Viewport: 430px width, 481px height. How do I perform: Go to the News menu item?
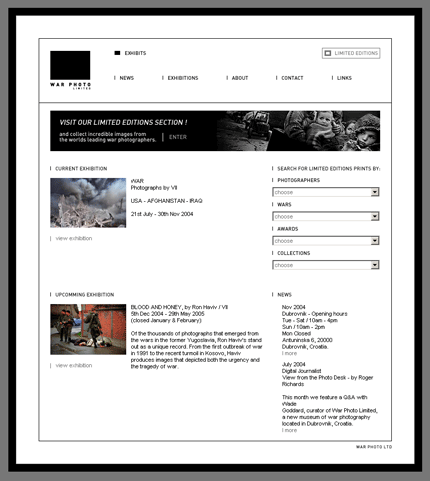pos(127,78)
